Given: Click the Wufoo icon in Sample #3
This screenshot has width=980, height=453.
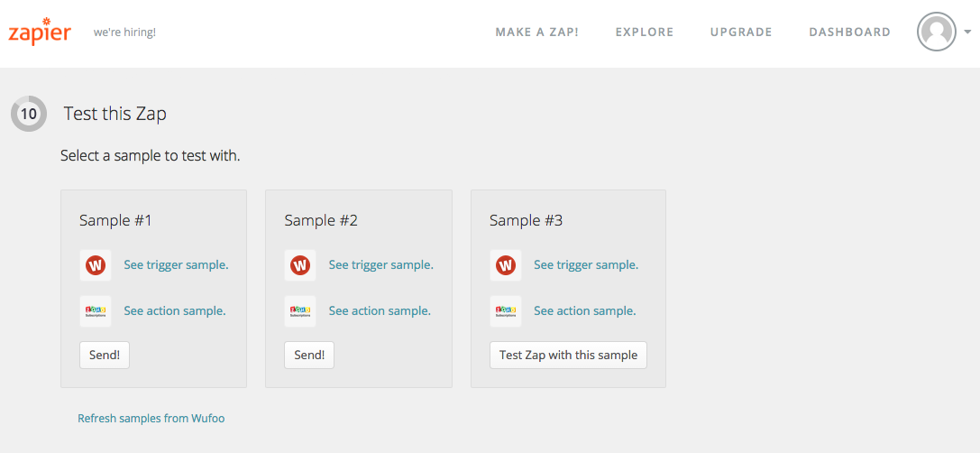Looking at the screenshot, I should (506, 265).
